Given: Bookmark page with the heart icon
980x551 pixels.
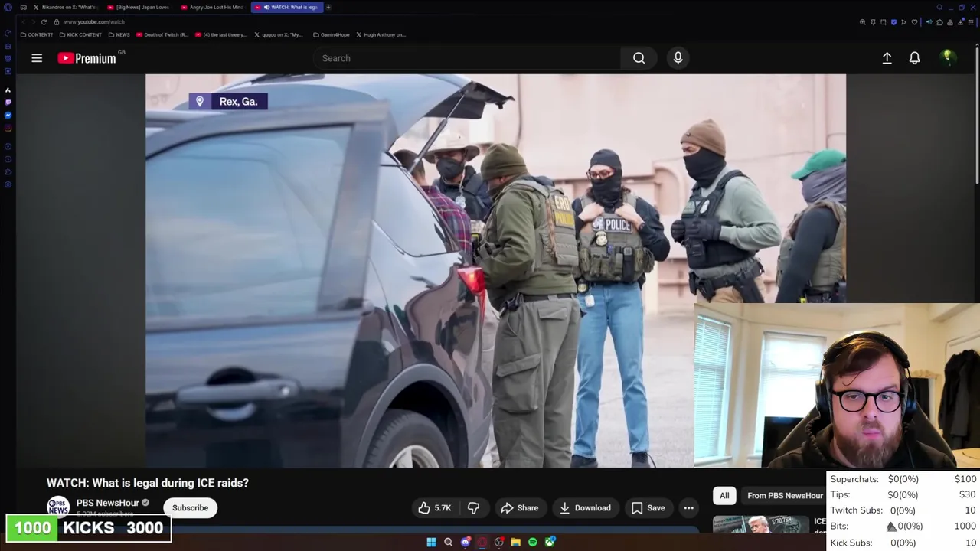Looking at the screenshot, I should [x=914, y=22].
